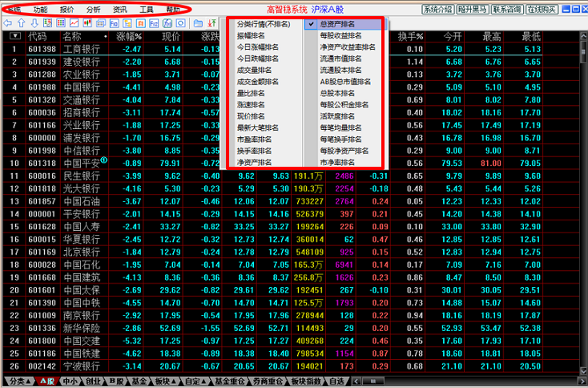The height and width of the screenshot is (388, 588).
Task: Sort by the 换手% column header
Action: [x=410, y=36]
